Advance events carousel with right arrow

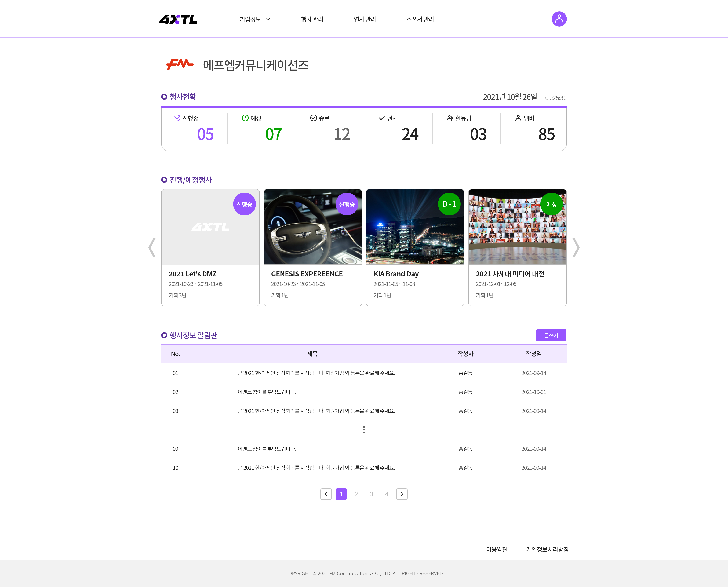tap(576, 247)
